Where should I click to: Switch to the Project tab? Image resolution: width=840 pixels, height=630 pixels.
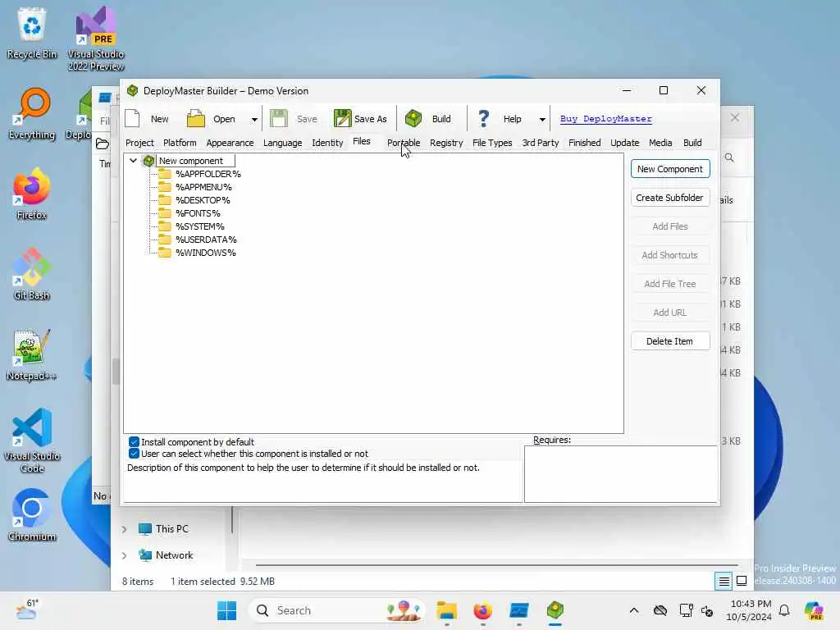coord(139,143)
